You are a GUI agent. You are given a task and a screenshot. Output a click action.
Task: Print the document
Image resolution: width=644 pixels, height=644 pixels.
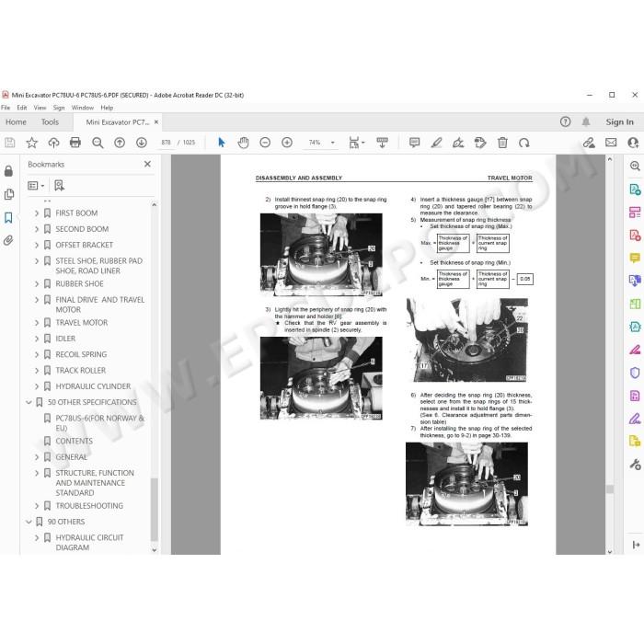(x=75, y=143)
